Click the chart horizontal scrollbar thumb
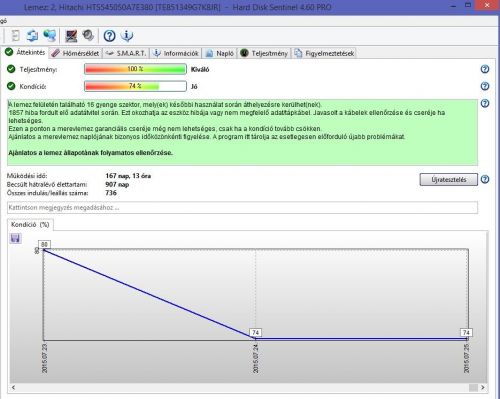The image size is (500, 399). click(473, 388)
